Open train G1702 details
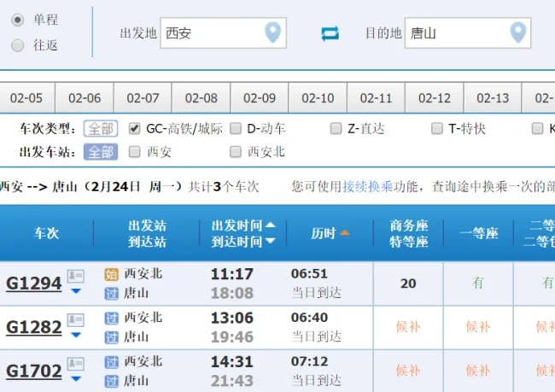This screenshot has width=555, height=392. coord(34,372)
